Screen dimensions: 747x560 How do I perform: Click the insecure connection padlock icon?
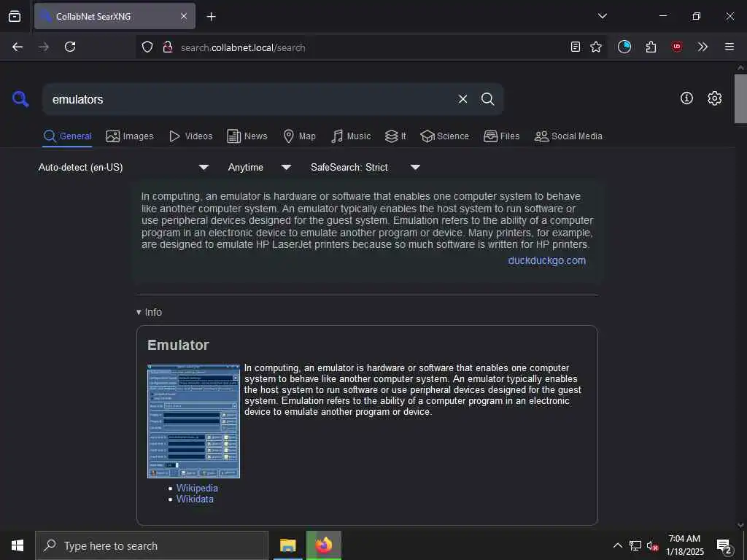tap(167, 47)
